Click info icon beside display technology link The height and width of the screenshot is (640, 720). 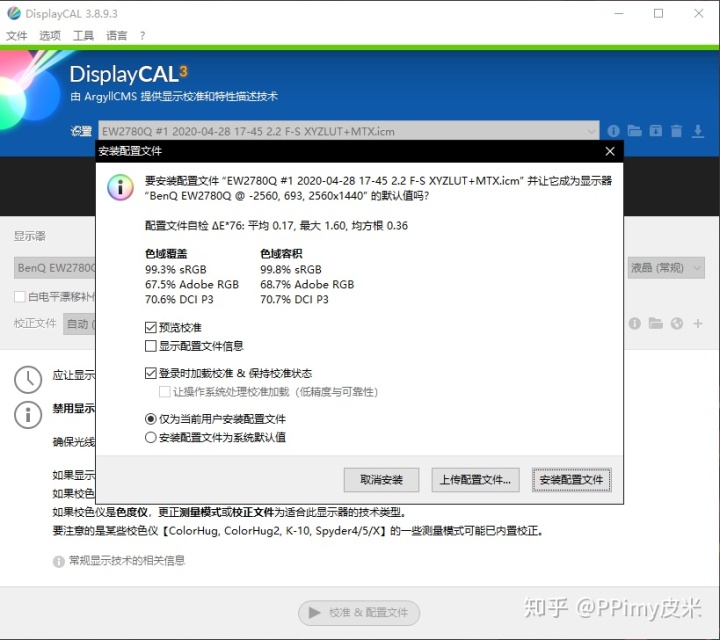[x=58, y=561]
